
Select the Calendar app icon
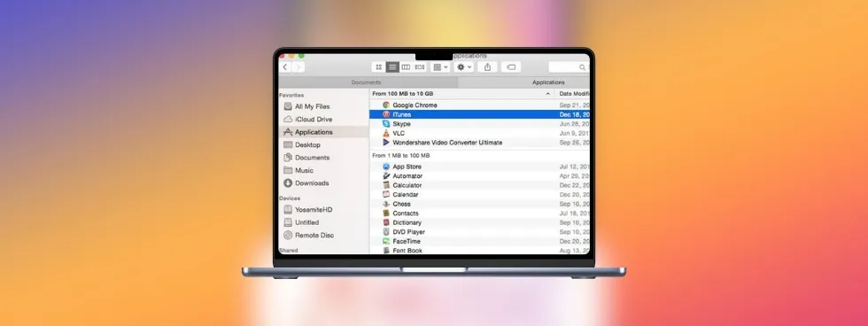(x=386, y=195)
